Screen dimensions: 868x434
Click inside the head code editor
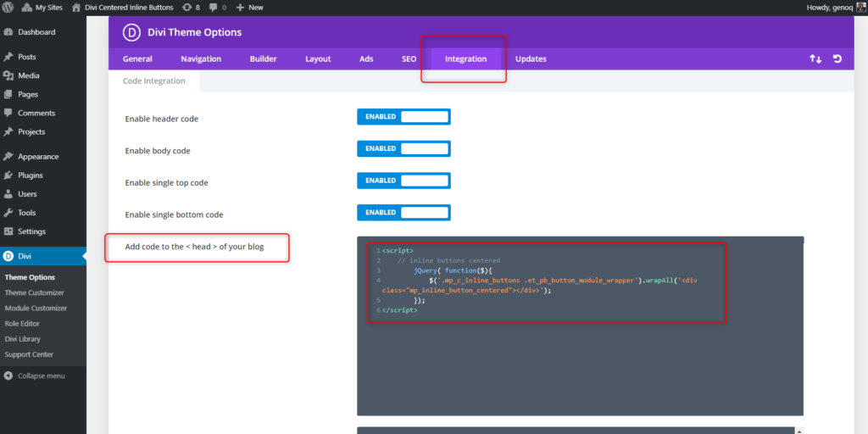pyautogui.click(x=580, y=326)
